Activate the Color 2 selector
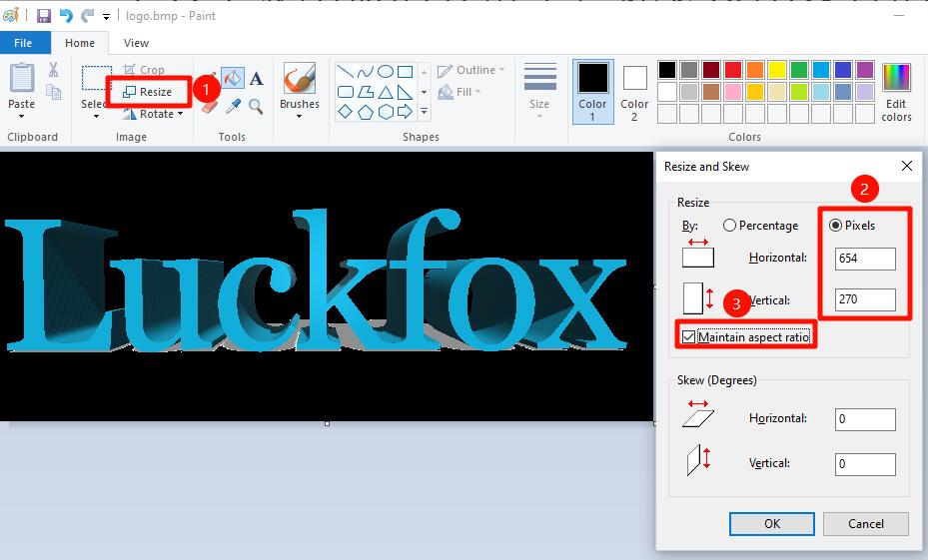 coord(634,93)
